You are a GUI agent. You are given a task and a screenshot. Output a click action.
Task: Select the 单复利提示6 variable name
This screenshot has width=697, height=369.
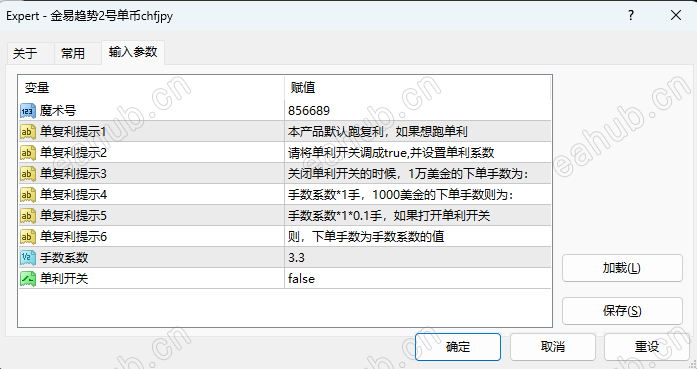click(73, 237)
